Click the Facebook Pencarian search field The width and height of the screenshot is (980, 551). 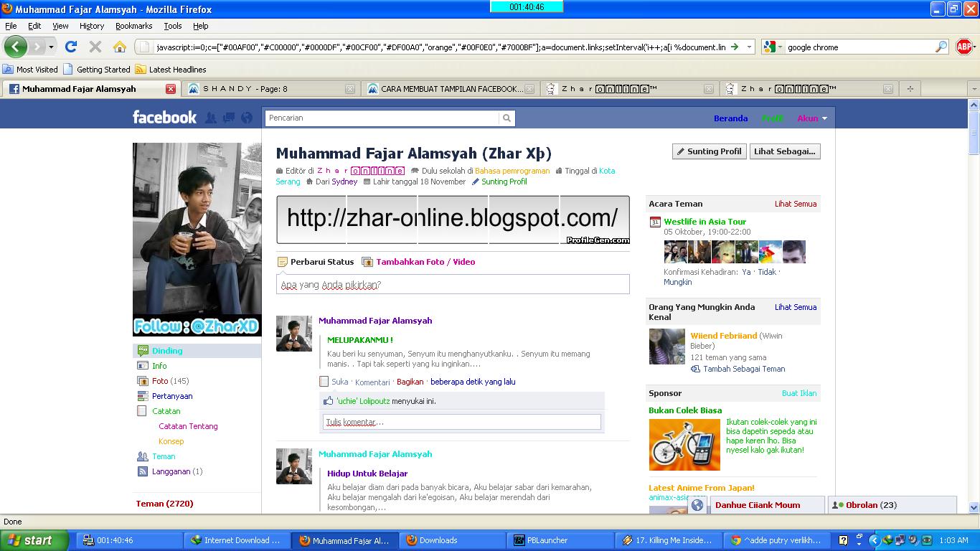coord(382,118)
